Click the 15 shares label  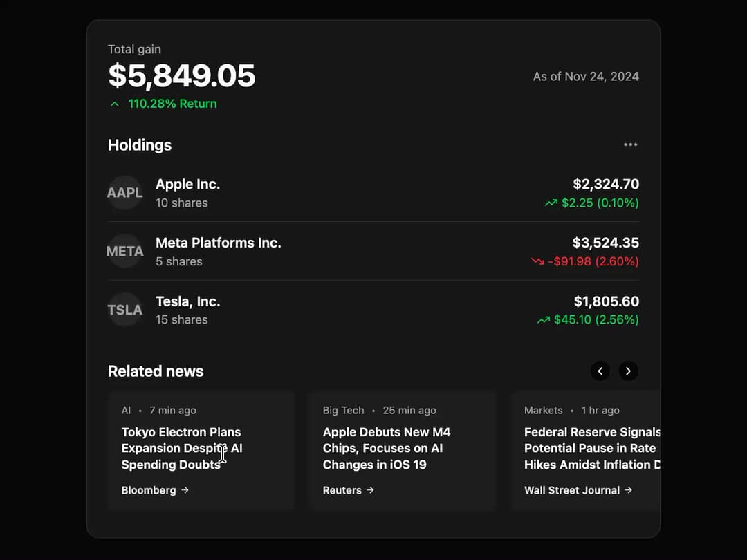(x=181, y=319)
